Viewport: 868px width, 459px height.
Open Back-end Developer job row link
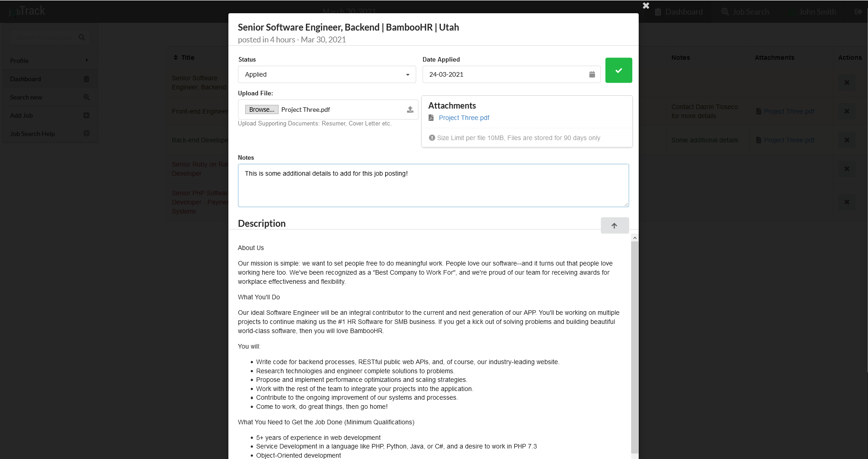[200, 140]
